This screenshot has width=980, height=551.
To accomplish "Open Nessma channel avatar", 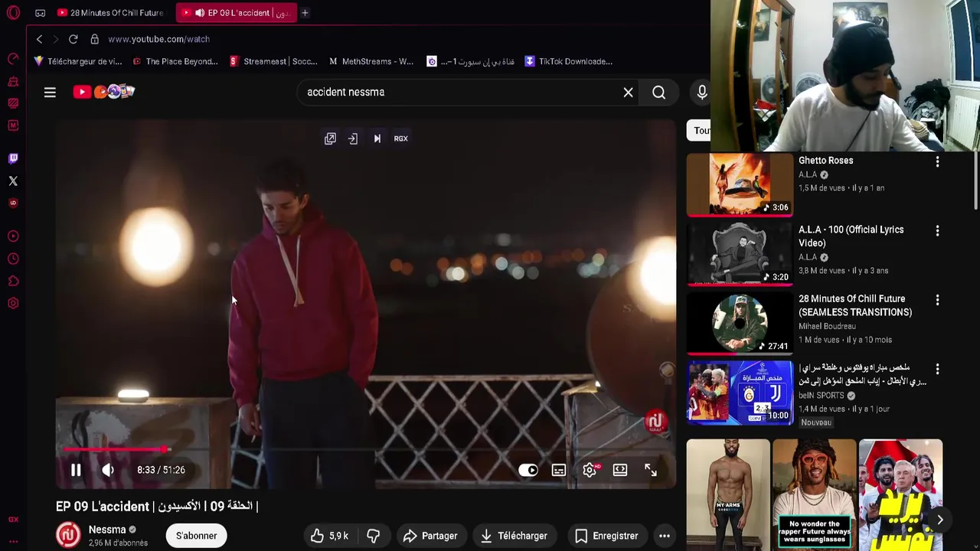I will point(68,535).
